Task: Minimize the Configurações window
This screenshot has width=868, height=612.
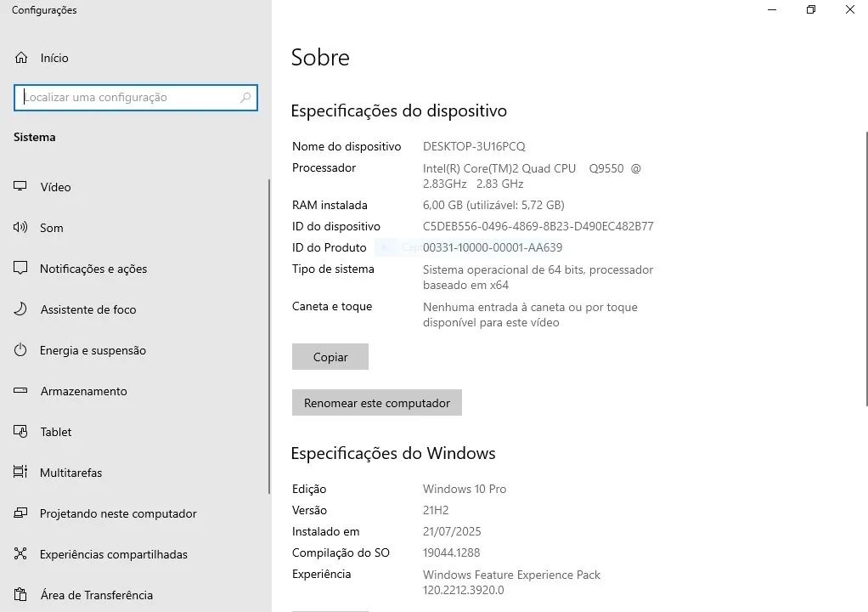Action: tap(772, 9)
